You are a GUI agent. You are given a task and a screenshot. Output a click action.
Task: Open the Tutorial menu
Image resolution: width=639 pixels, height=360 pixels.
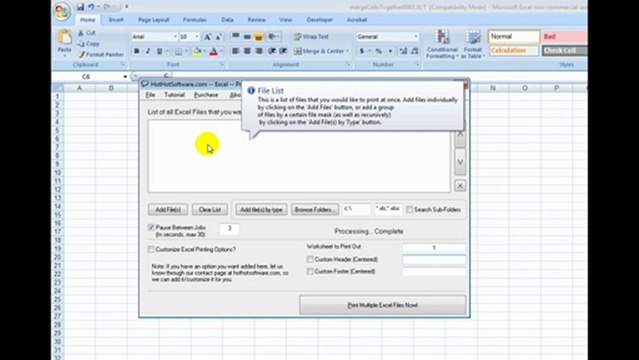click(x=174, y=95)
